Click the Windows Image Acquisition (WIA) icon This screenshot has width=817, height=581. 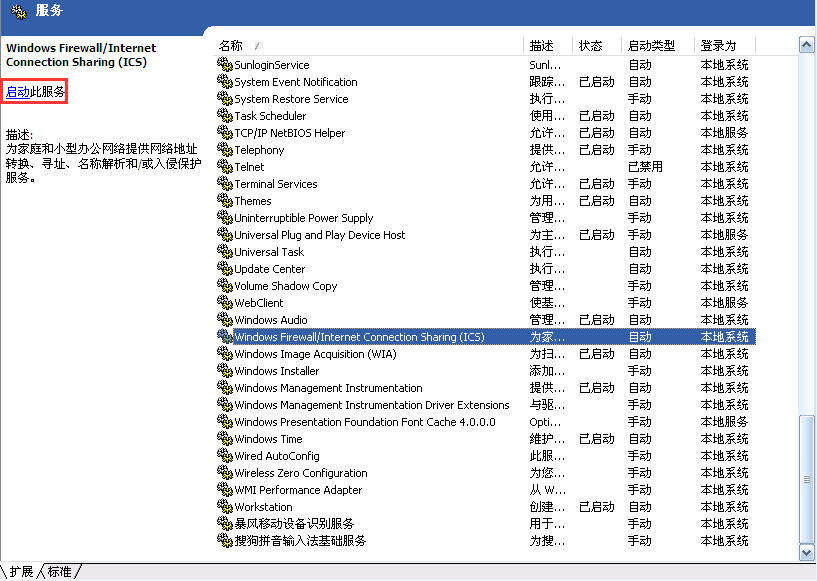(225, 354)
